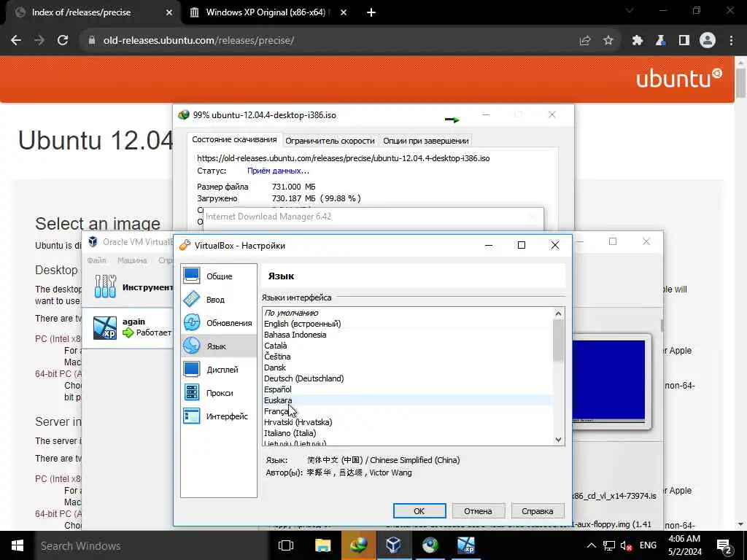The width and height of the screenshot is (747, 560).
Task: Open the Интерфейс layout icon
Action: 192,416
